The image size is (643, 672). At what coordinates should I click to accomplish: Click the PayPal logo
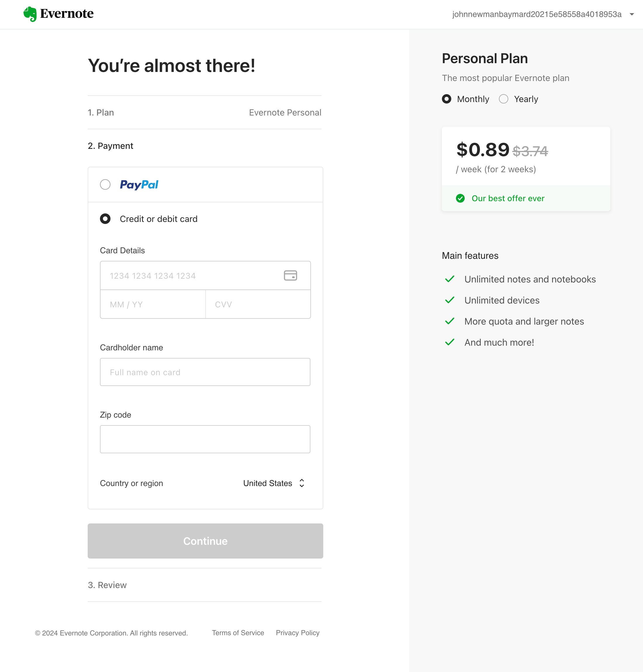[139, 185]
